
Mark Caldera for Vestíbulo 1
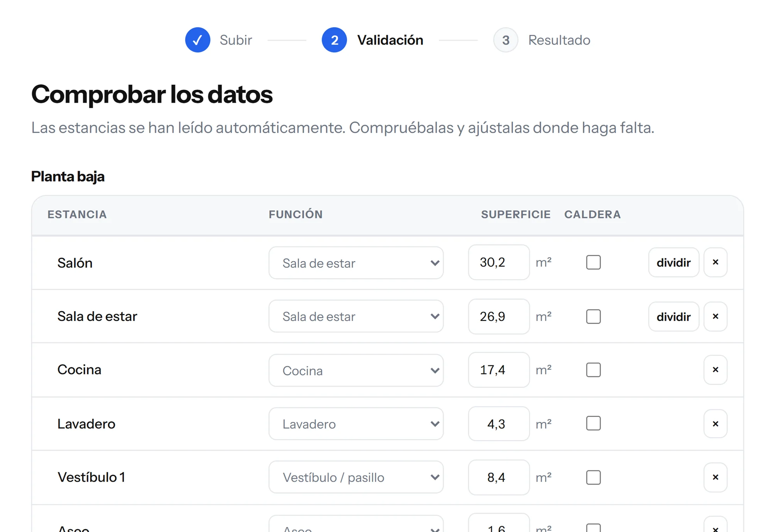[593, 477]
